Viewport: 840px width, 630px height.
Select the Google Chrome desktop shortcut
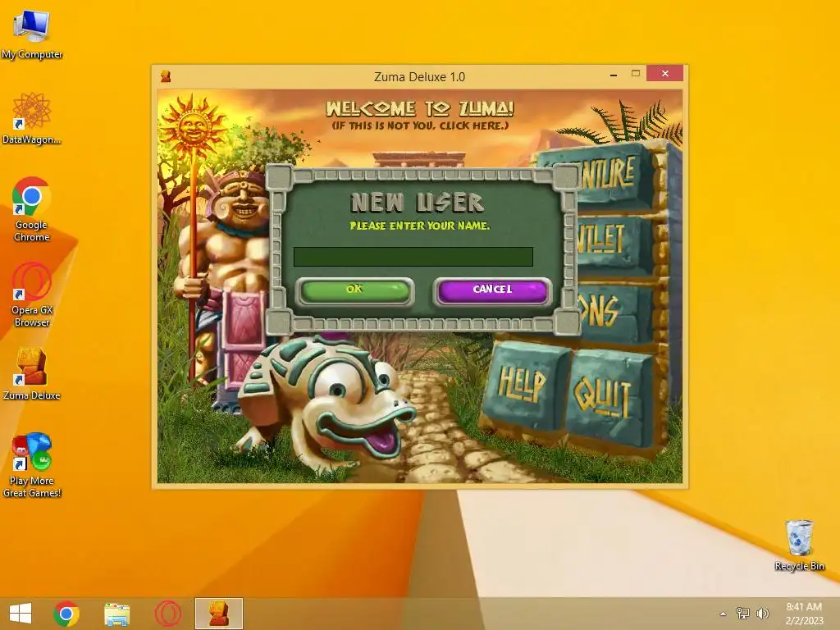pyautogui.click(x=32, y=209)
